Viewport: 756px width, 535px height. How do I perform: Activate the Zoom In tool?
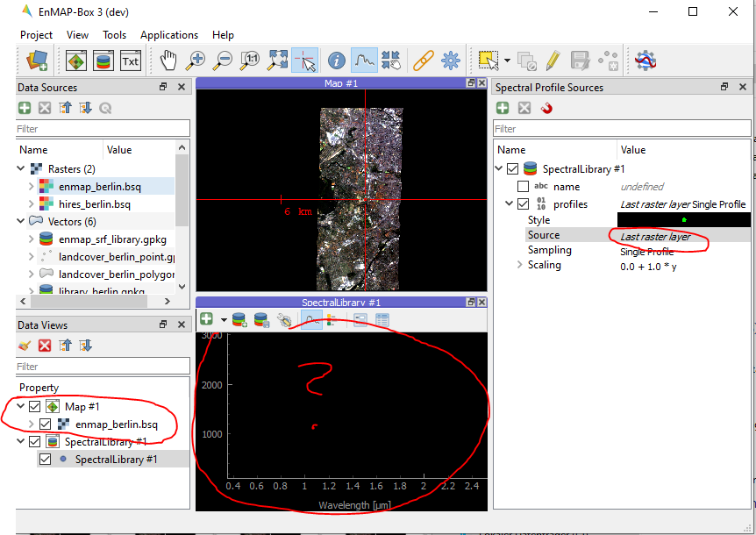[196, 61]
